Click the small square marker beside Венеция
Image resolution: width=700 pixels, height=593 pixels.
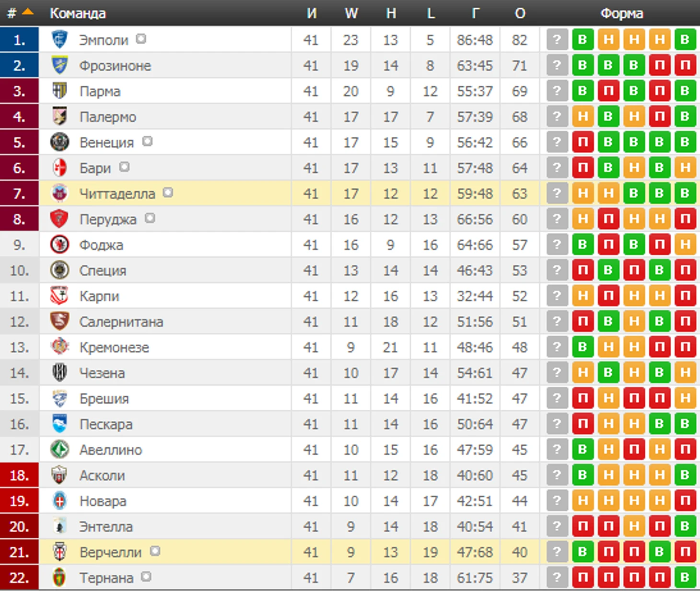(148, 141)
